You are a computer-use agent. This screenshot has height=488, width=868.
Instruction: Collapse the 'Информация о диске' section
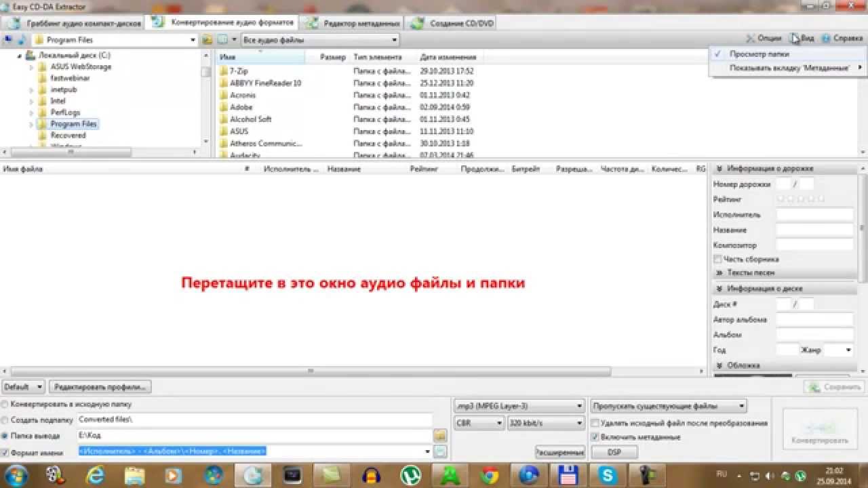coord(719,289)
